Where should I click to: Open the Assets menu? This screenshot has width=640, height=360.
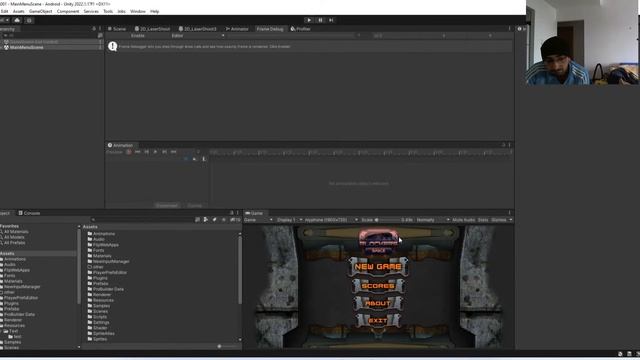tap(18, 11)
